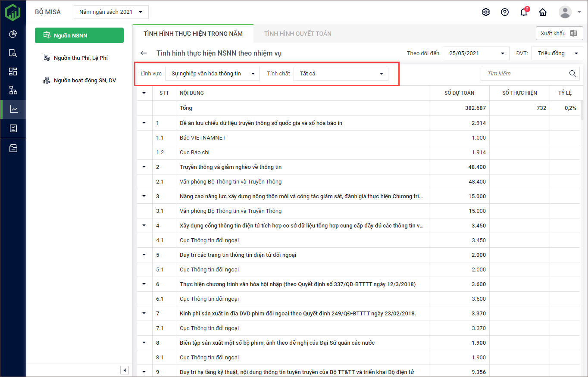Screen dimensions: 588x377
Task: Open the settings gear icon
Action: [x=486, y=12]
